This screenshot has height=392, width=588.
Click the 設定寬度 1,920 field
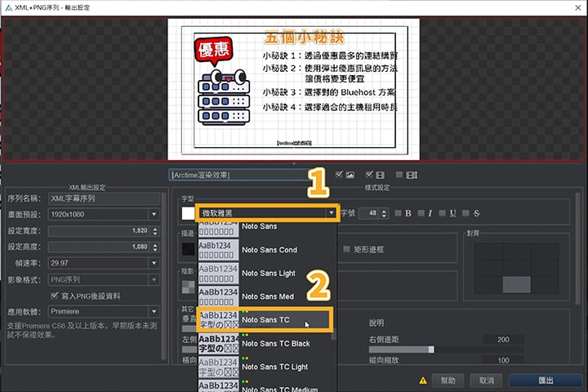[x=100, y=230]
